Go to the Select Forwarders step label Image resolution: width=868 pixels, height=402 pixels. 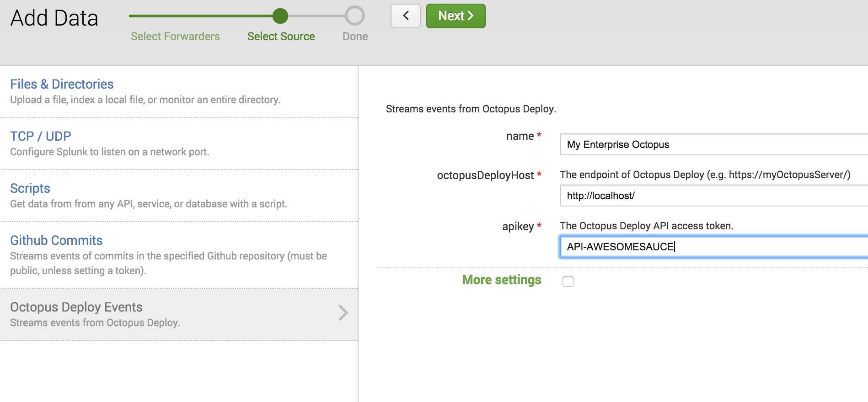click(x=175, y=37)
